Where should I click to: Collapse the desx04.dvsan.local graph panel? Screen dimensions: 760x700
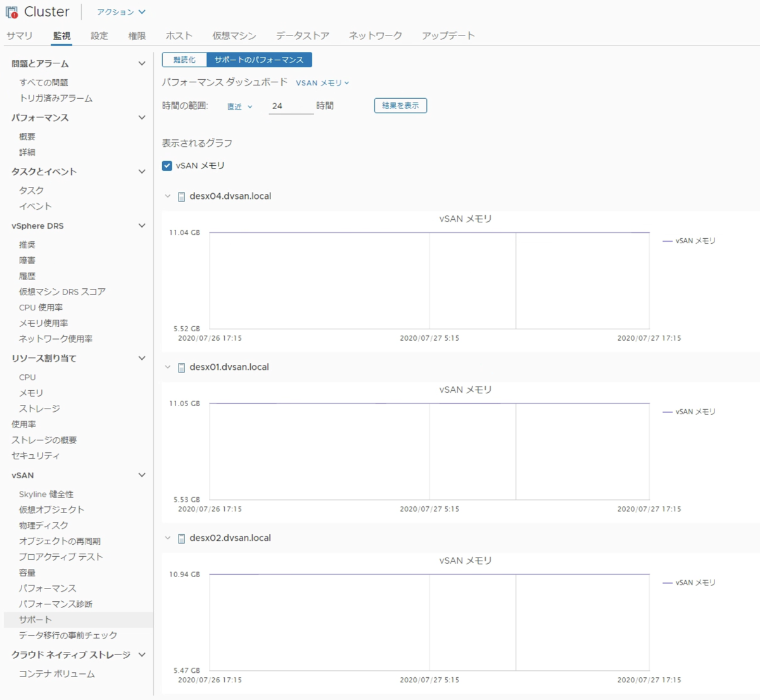(x=168, y=196)
